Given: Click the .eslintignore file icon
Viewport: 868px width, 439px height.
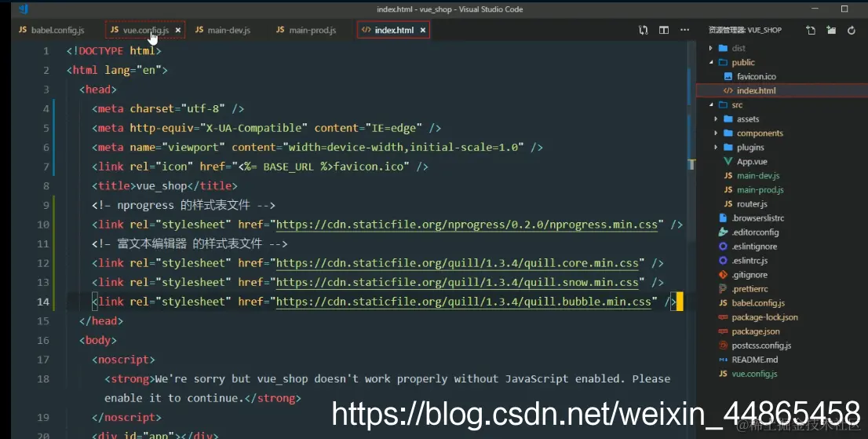Looking at the screenshot, I should (x=723, y=247).
